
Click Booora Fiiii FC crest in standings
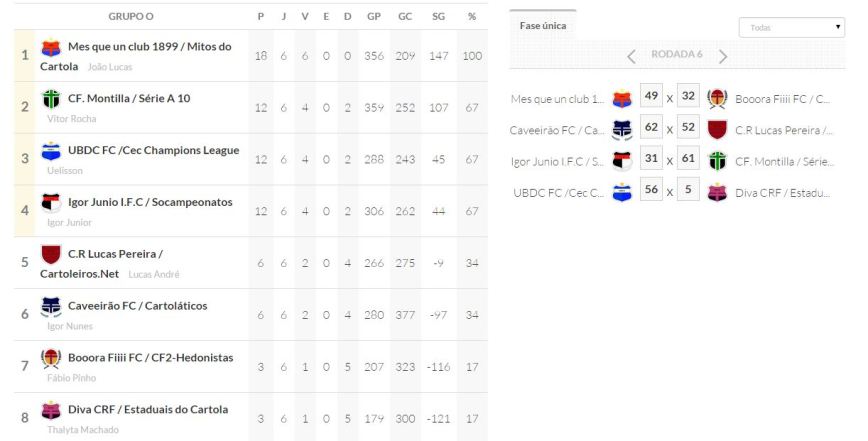click(x=51, y=358)
